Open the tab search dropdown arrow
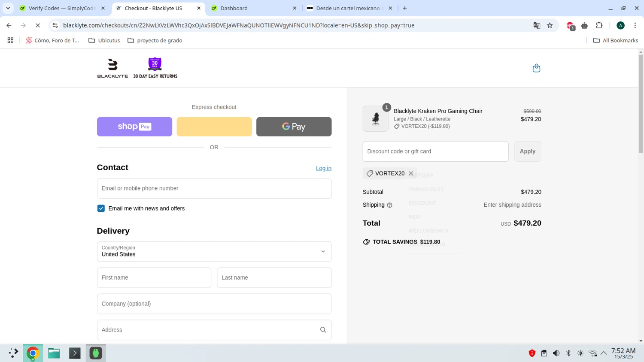Image resolution: width=644 pixels, height=362 pixels. [8, 8]
